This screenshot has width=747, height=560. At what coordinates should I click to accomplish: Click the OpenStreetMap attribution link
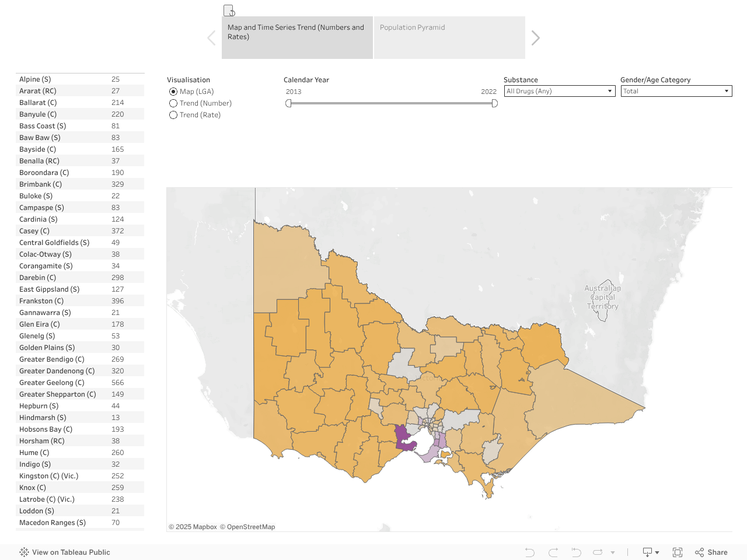point(250,527)
